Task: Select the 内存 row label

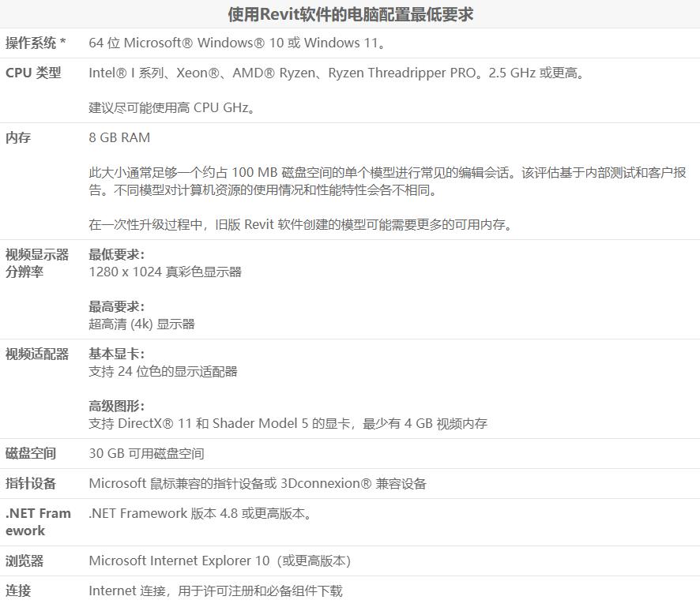Action: (18, 137)
